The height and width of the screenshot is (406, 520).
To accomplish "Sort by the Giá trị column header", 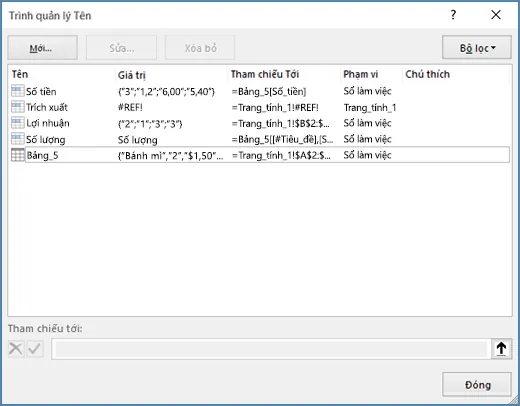I will click(132, 75).
